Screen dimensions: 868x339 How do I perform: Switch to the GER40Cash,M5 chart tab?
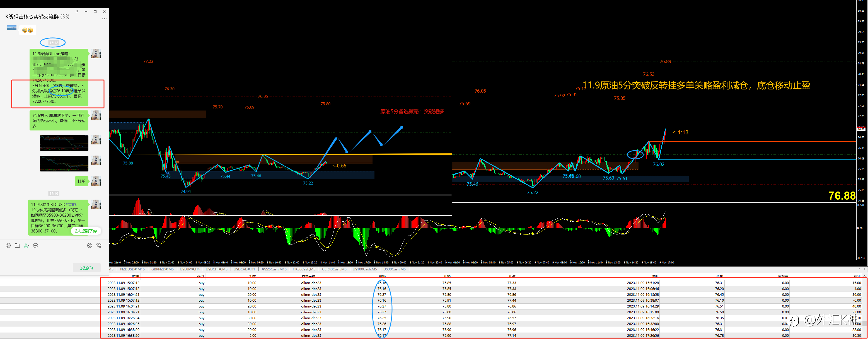[334, 269]
